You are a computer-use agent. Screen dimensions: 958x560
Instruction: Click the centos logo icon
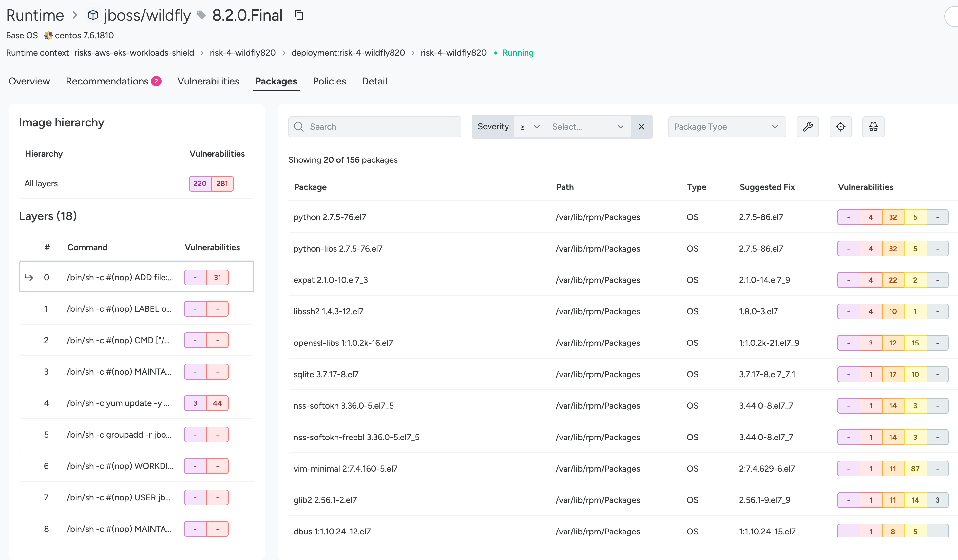(48, 35)
